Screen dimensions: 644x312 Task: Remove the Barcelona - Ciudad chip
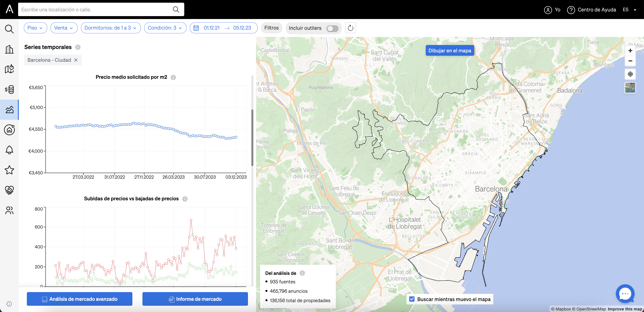click(76, 60)
